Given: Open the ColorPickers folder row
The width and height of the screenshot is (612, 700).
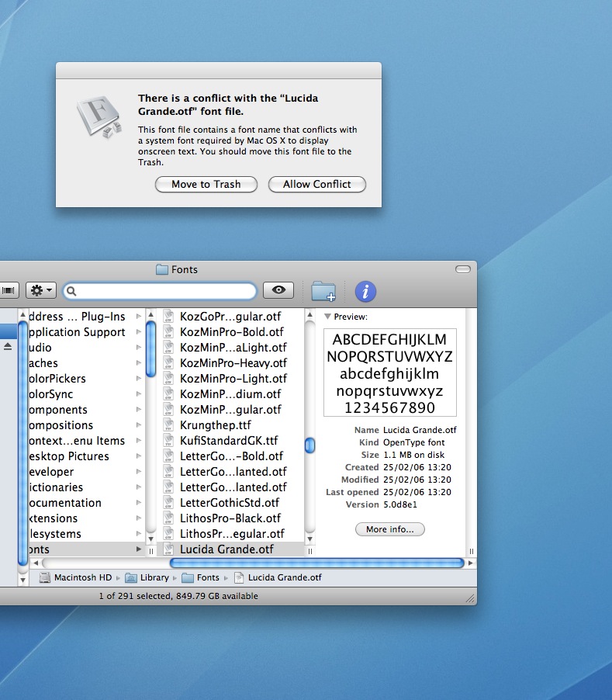Looking at the screenshot, I should click(x=87, y=379).
